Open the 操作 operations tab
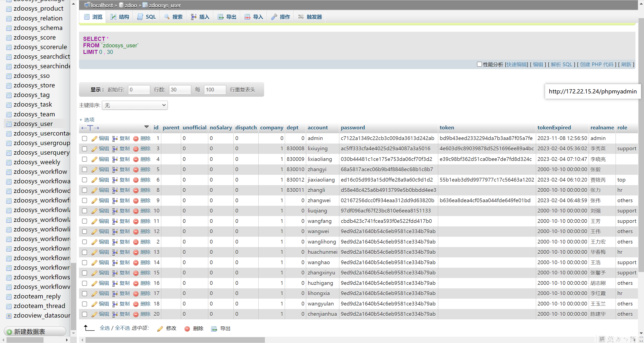 tap(280, 17)
